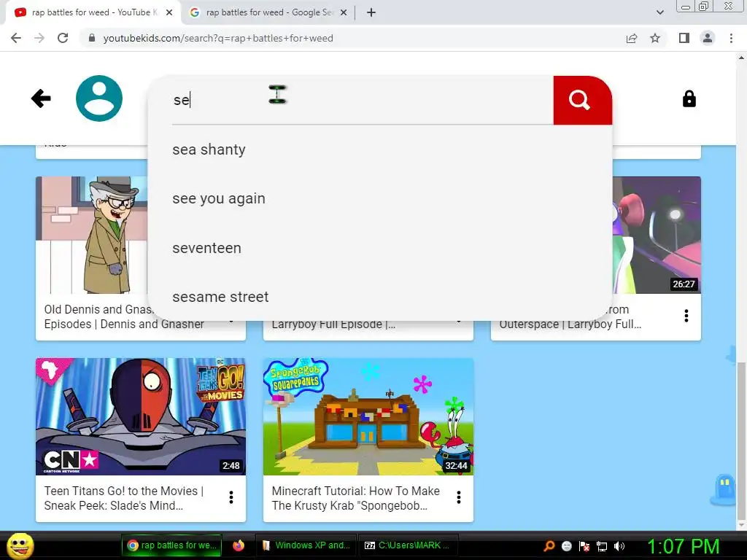Open smiley Start button
747x560 pixels.
pyautogui.click(x=20, y=545)
